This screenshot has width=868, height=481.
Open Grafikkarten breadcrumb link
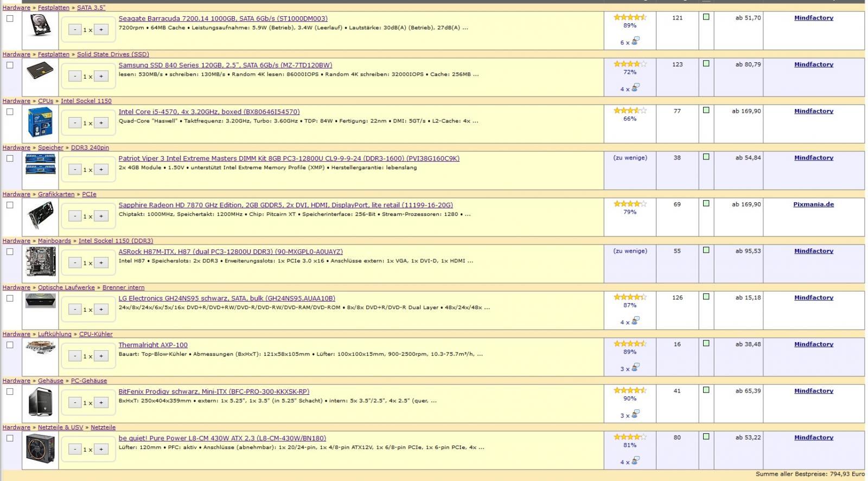click(56, 194)
